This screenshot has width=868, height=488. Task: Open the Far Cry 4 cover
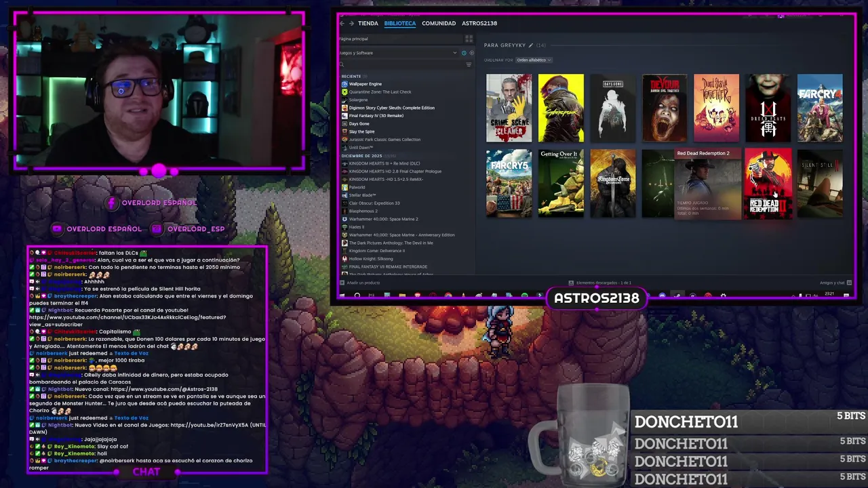(820, 108)
